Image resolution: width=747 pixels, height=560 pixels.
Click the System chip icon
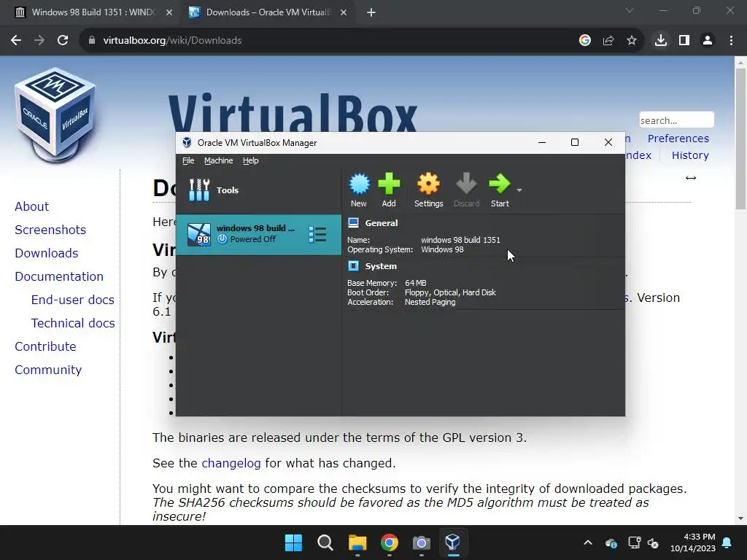click(354, 265)
